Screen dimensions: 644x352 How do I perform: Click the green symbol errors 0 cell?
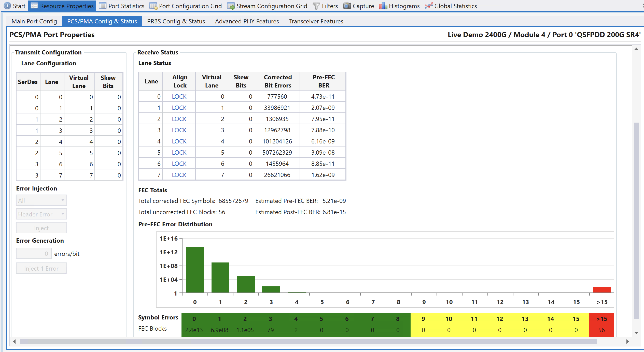194,319
